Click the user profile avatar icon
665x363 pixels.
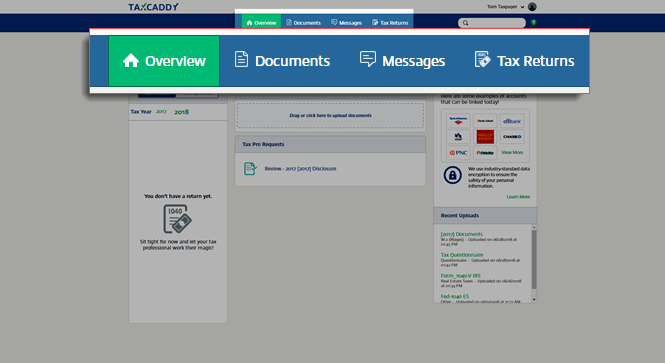click(532, 7)
